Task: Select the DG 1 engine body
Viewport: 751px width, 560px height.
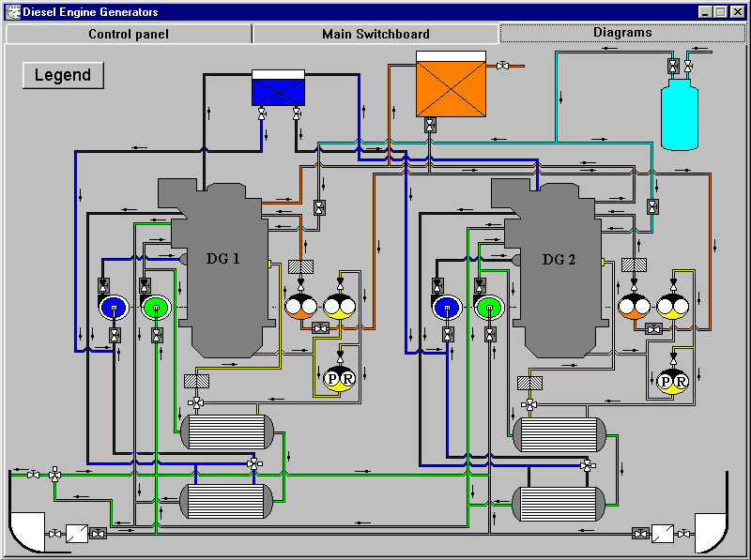Action: coord(222,268)
